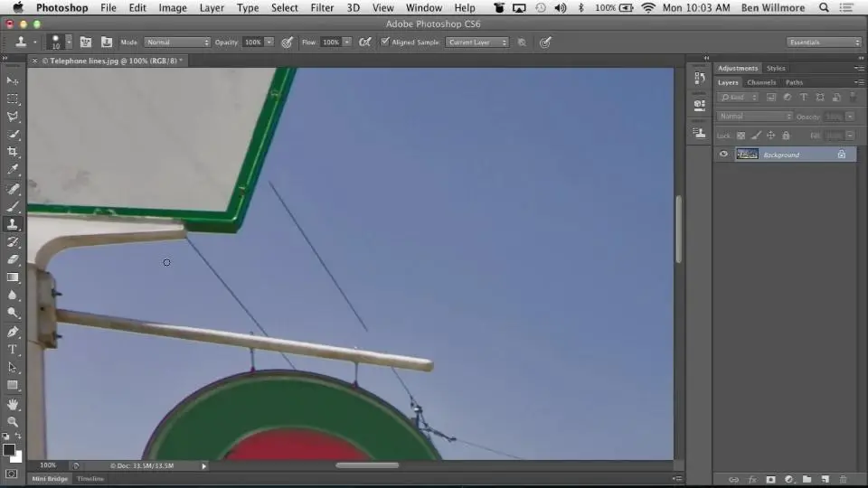Toggle lock transparent pixels
868x488 pixels.
[x=741, y=136]
